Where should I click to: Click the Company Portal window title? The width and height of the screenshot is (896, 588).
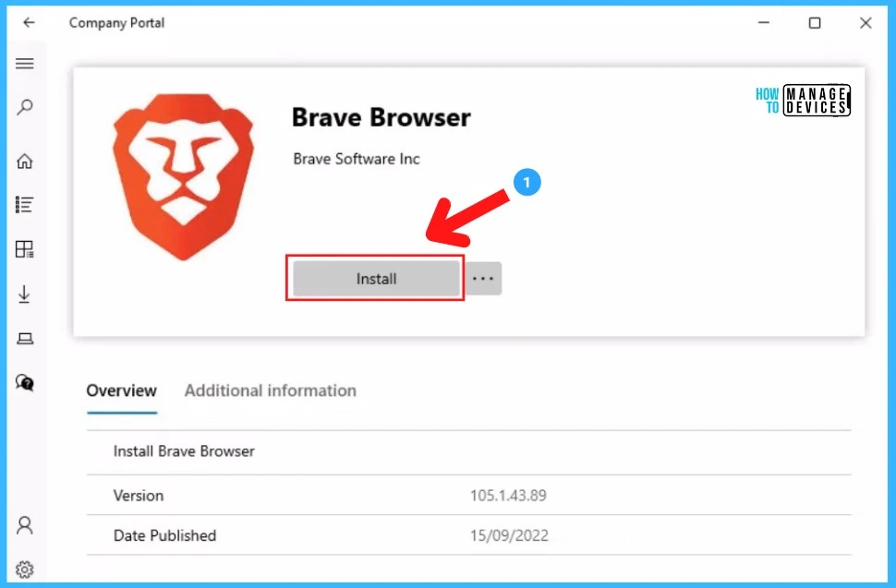coord(116,23)
